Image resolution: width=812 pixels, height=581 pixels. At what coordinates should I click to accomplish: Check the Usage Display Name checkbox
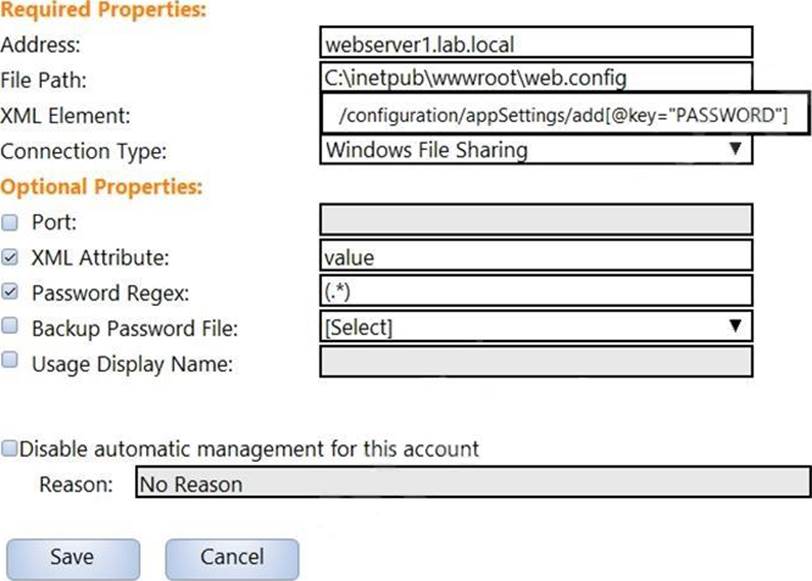tap(10, 361)
